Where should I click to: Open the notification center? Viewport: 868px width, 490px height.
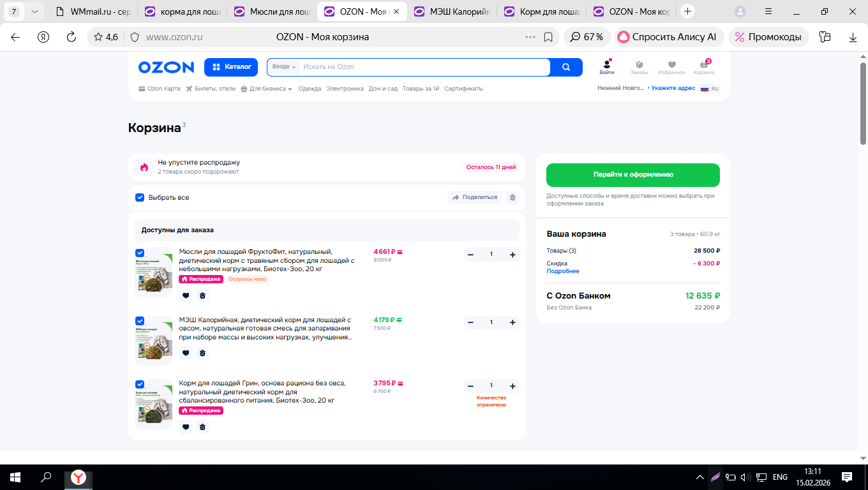pos(847,477)
